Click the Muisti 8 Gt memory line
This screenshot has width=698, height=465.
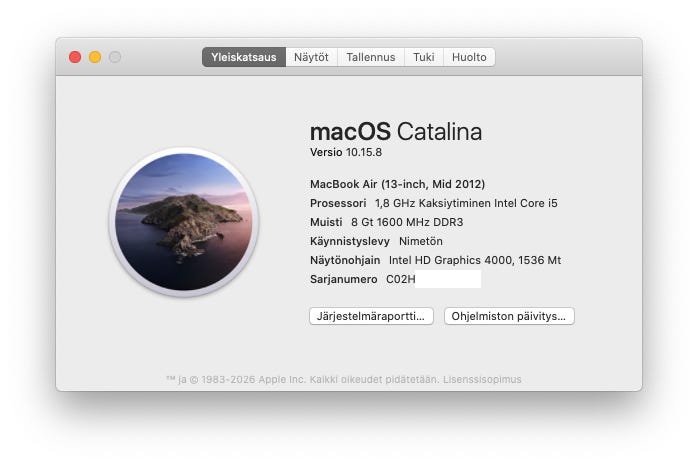pos(386,222)
